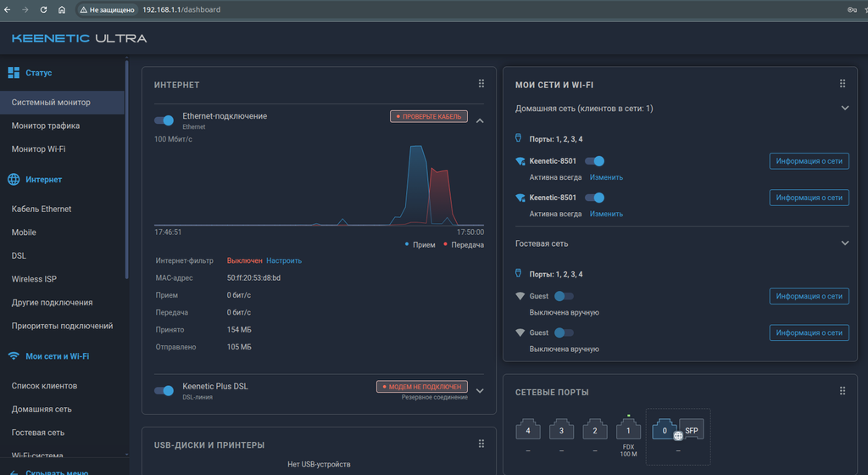Click the second Guest Wi-Fi signal icon

coord(520,332)
